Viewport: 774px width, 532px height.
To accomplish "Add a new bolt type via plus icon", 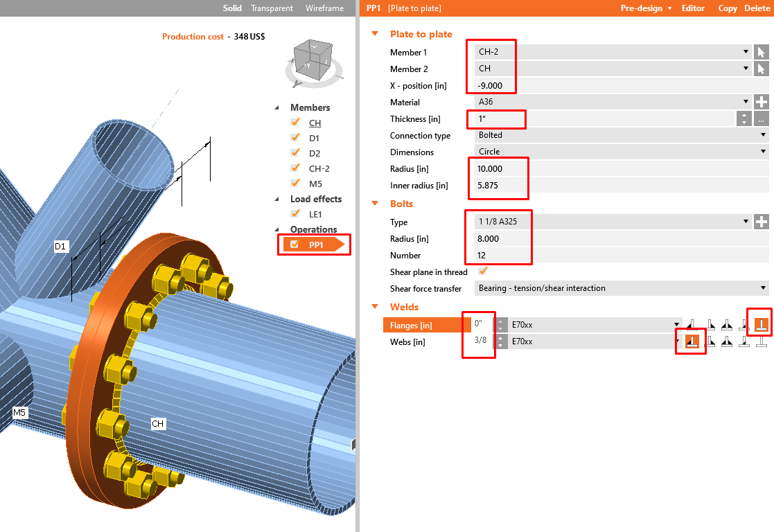I will click(761, 222).
